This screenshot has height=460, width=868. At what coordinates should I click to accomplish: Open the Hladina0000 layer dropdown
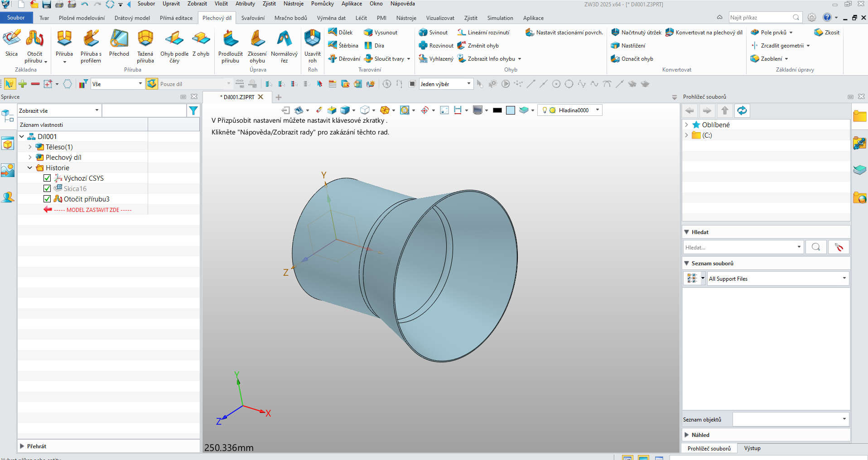tap(570, 110)
